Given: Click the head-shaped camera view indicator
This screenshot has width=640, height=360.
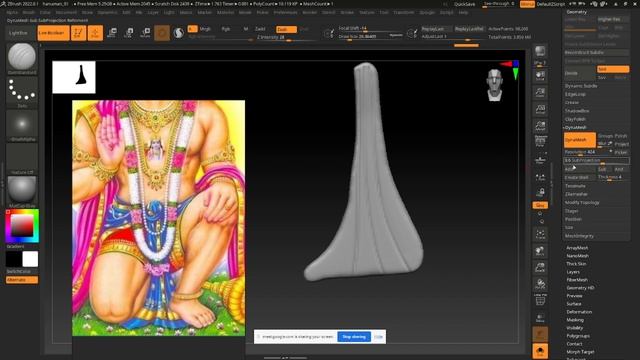Looking at the screenshot, I should pos(495,85).
